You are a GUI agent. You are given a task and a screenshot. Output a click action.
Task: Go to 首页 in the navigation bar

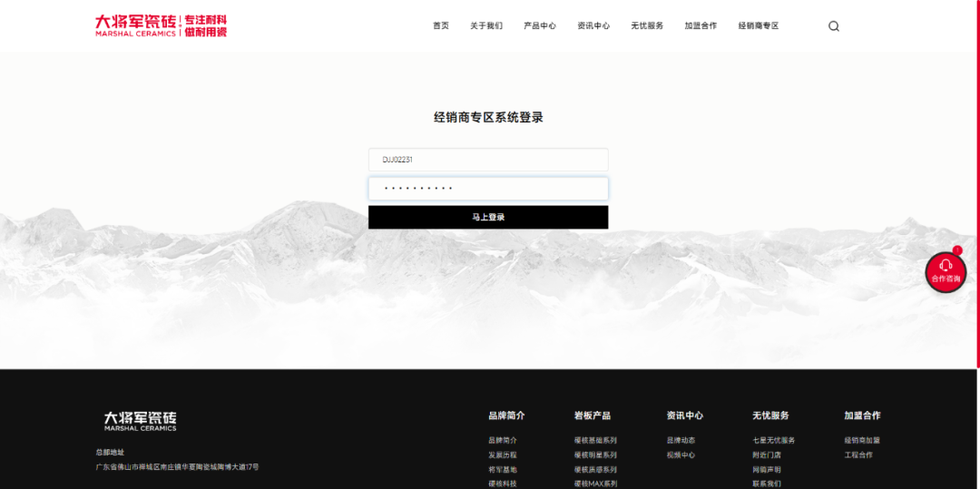(441, 26)
